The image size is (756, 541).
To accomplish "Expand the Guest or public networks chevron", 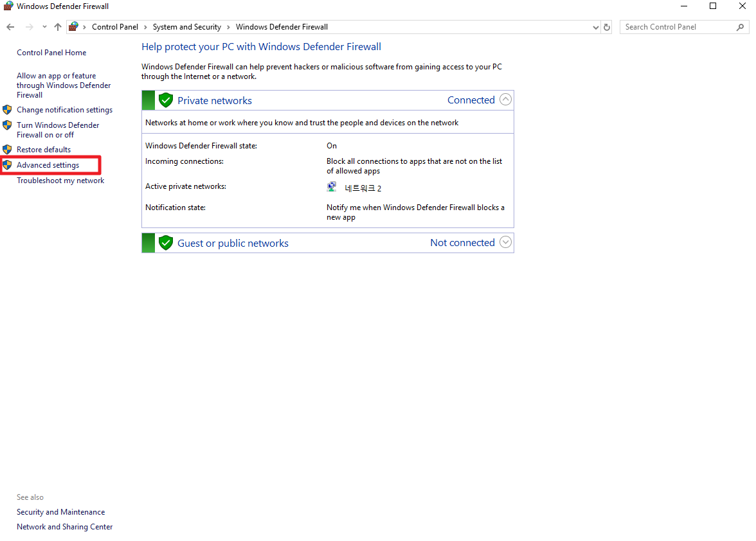I will (x=505, y=242).
